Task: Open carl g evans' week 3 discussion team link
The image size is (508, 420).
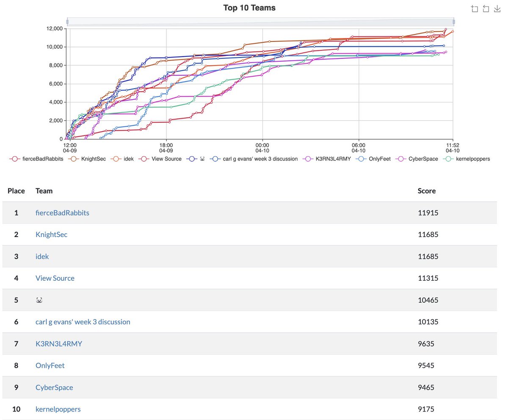Action: [83, 322]
